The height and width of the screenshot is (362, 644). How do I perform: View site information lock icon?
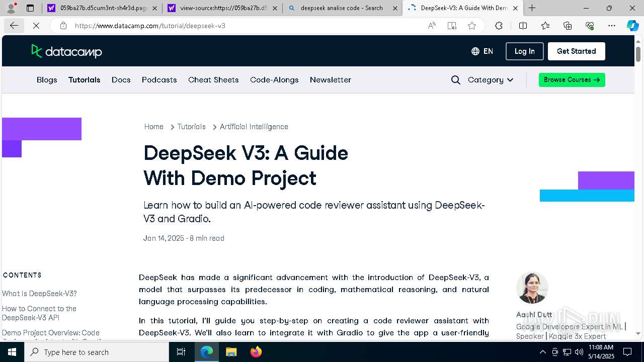(63, 26)
